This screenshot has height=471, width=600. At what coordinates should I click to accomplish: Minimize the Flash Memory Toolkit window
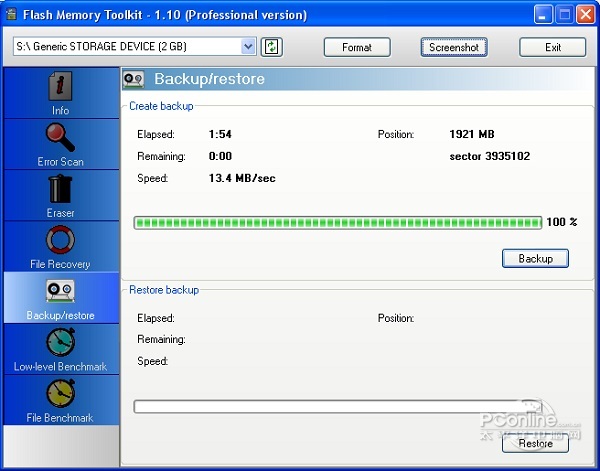click(x=543, y=15)
